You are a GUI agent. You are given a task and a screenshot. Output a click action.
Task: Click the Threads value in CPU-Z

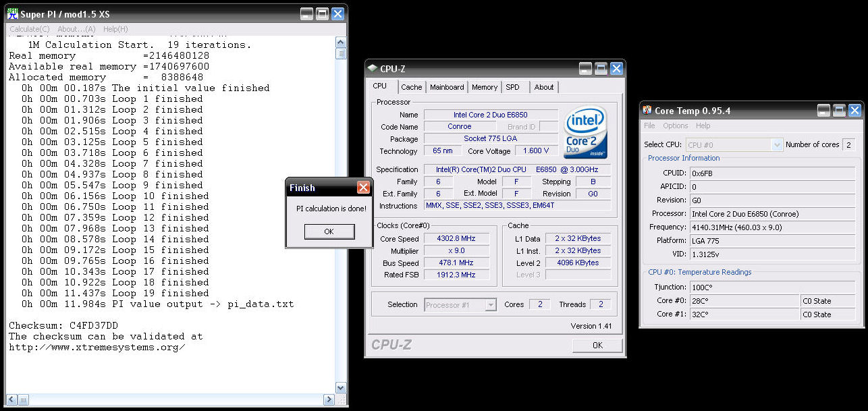tap(601, 305)
